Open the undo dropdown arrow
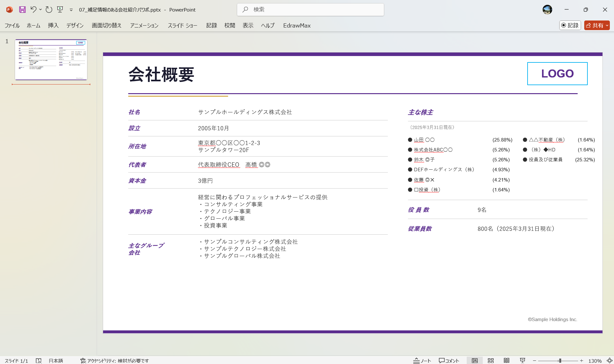Image resolution: width=614 pixels, height=364 pixels. pos(40,10)
